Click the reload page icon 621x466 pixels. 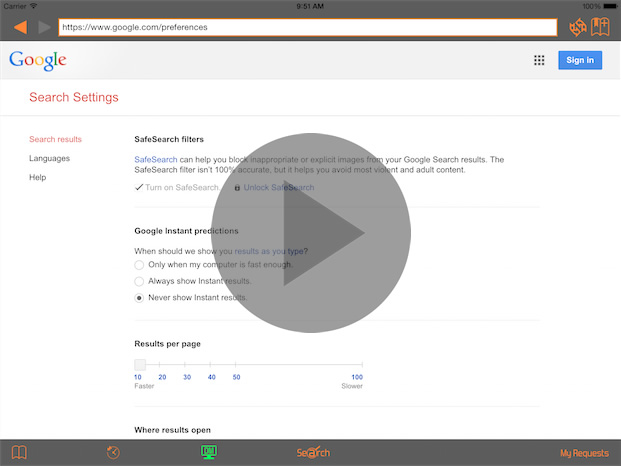point(577,27)
